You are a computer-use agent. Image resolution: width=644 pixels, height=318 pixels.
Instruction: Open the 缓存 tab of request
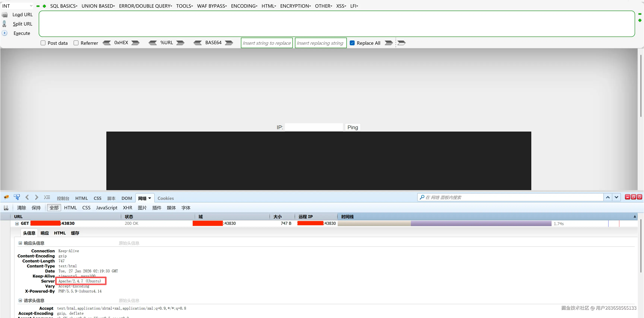(x=75, y=233)
